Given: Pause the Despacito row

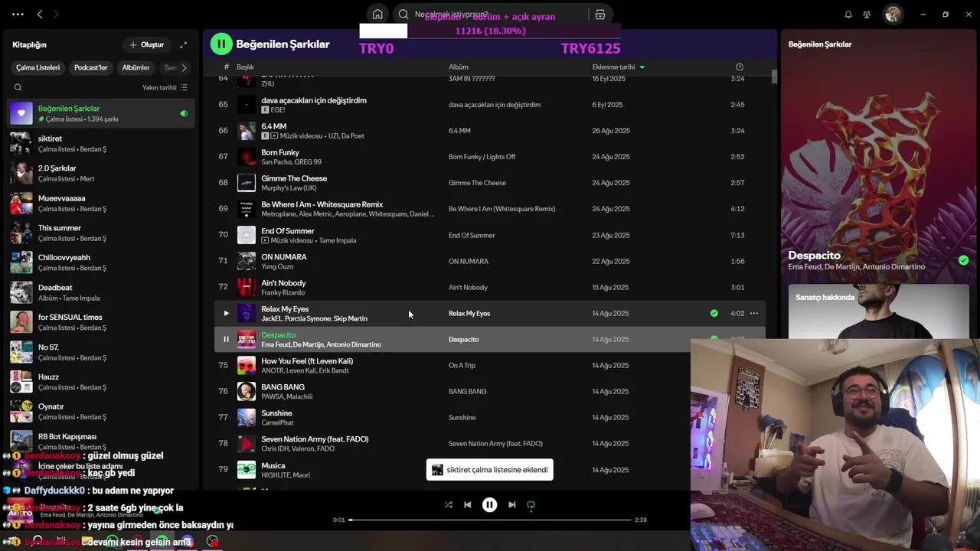Looking at the screenshot, I should [x=226, y=339].
